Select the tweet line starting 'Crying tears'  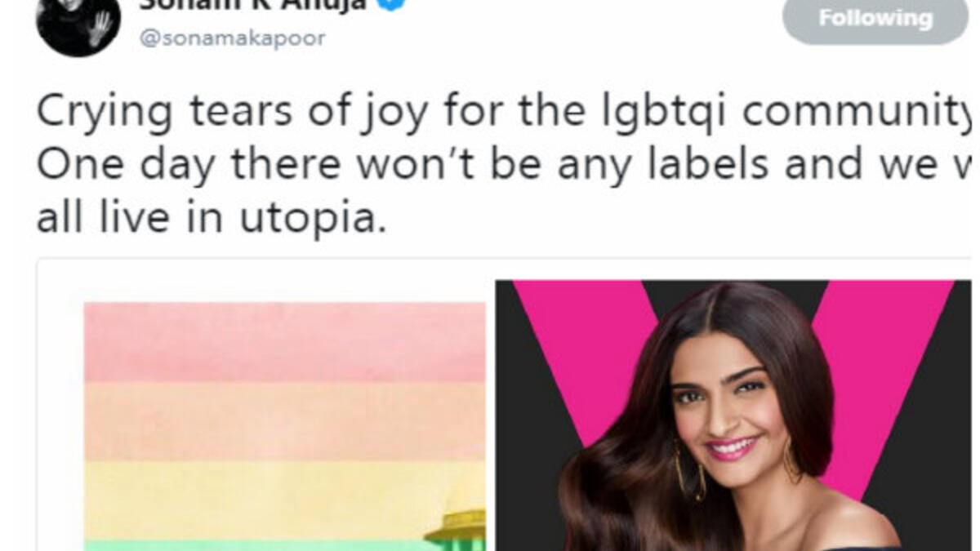[504, 112]
